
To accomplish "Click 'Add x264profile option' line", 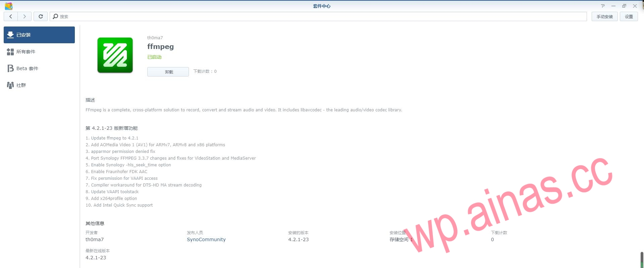I will (x=111, y=199).
